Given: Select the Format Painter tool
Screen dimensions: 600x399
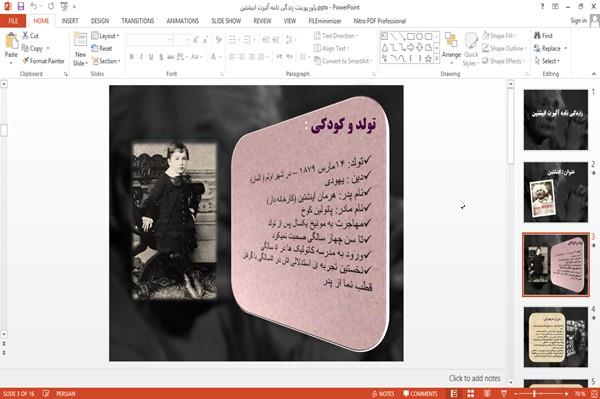Looking at the screenshot, I should [x=43, y=61].
